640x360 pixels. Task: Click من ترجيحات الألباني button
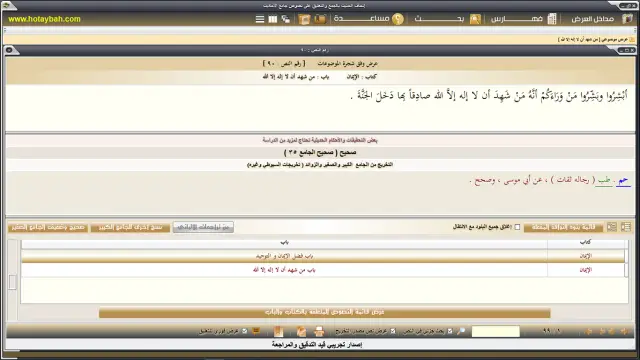point(203,227)
